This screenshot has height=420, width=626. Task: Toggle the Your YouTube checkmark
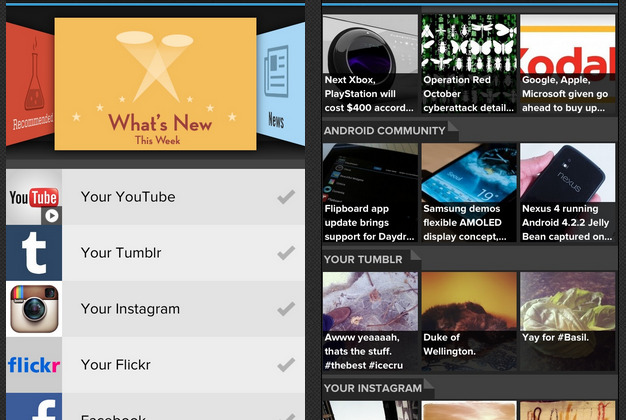click(286, 196)
